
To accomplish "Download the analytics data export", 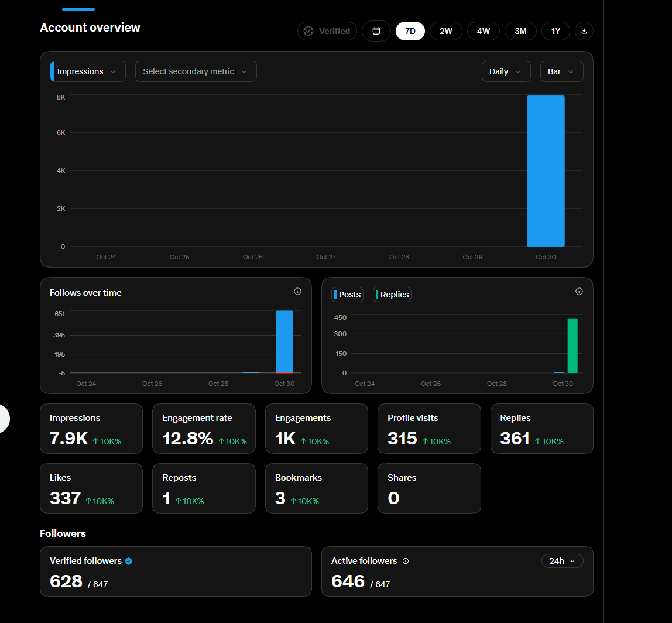I will click(x=584, y=31).
